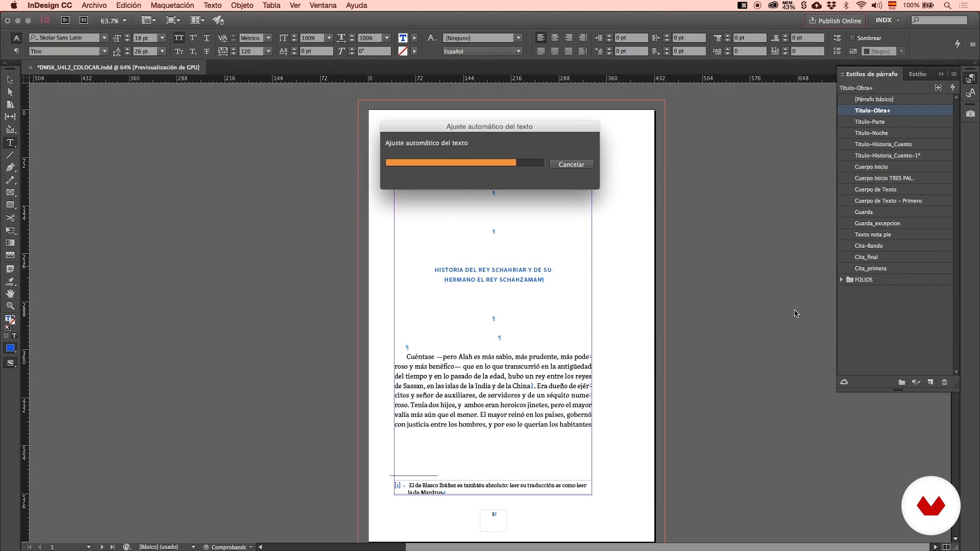This screenshot has height=551, width=980.
Task: Select the Pencil tool
Action: pyautogui.click(x=10, y=180)
